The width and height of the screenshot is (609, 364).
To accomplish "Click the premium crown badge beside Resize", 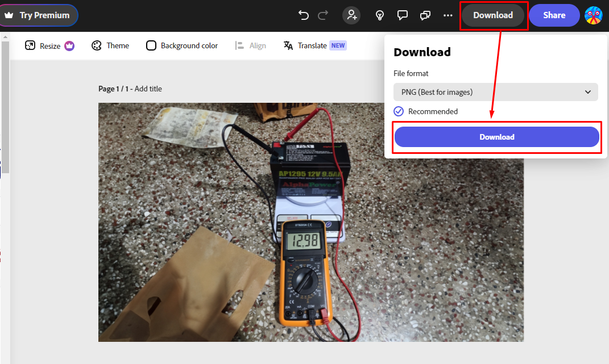I will (69, 46).
